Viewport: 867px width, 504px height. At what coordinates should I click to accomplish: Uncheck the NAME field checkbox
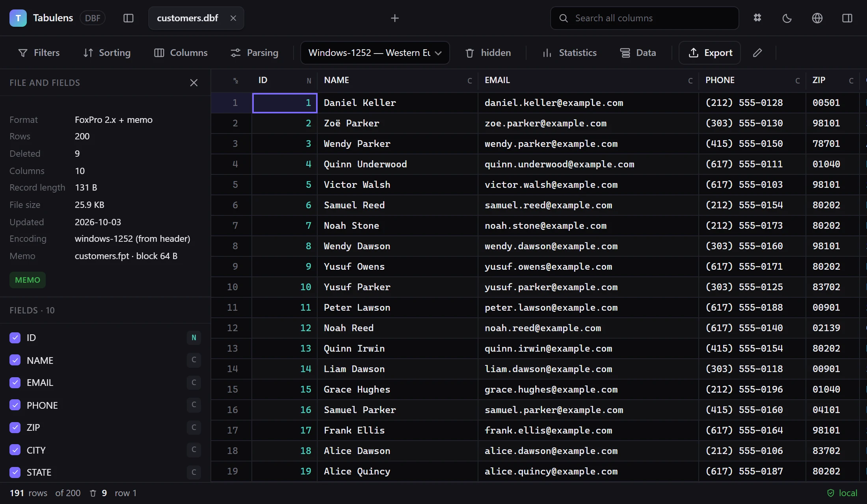(x=15, y=360)
